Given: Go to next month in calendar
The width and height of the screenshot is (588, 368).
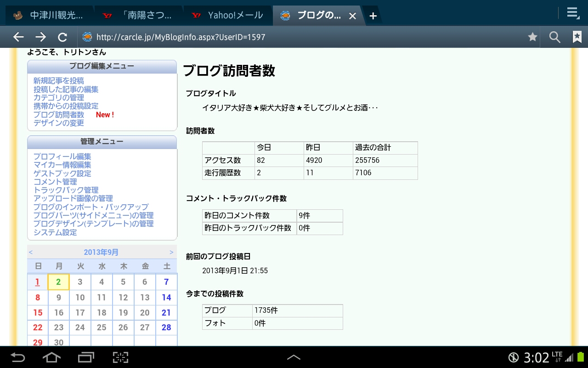Looking at the screenshot, I should coord(171,252).
